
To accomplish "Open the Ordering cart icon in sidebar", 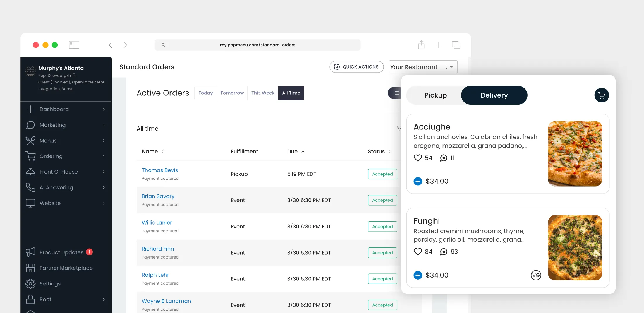I will tap(30, 156).
